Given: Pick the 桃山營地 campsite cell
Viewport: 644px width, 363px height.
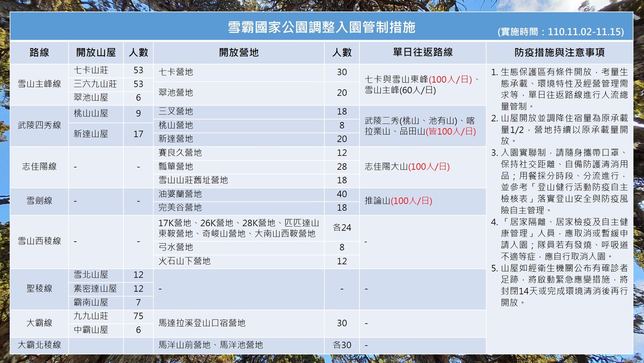Looking at the screenshot, I should point(239,125).
